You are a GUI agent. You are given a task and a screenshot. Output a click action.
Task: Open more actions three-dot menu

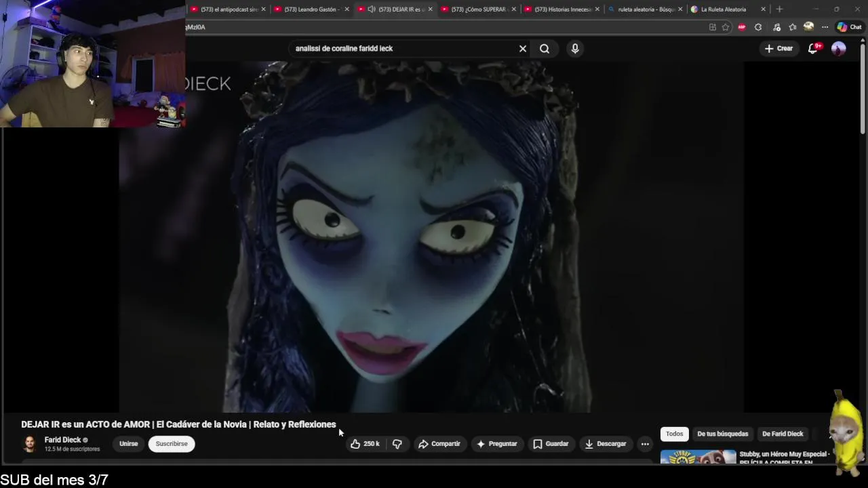(x=645, y=444)
